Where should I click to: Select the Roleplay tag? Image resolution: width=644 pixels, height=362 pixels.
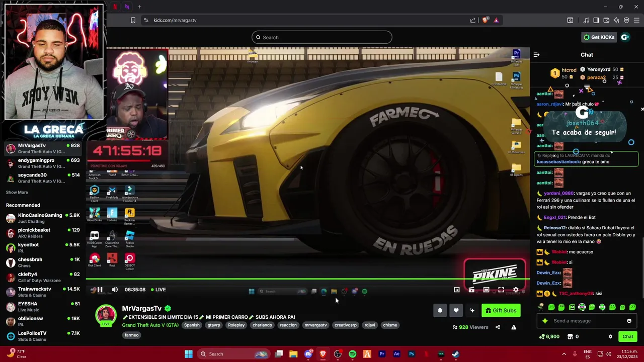click(236, 325)
